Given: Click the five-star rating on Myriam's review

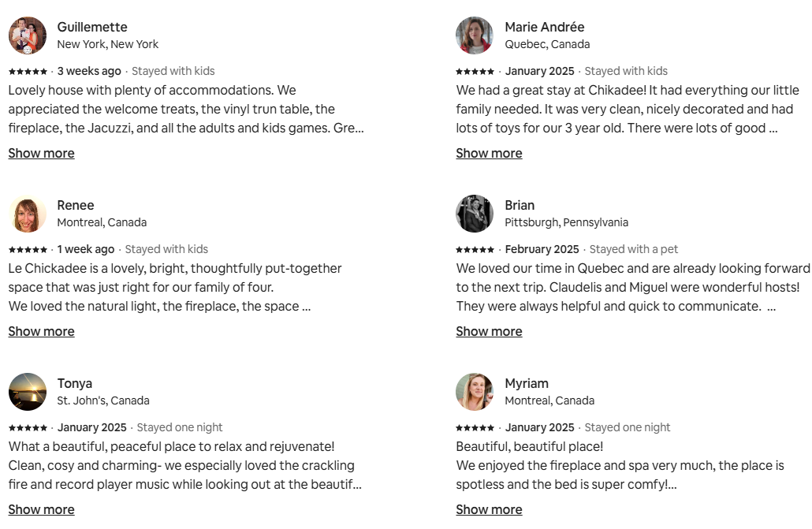Looking at the screenshot, I should pos(475,428).
